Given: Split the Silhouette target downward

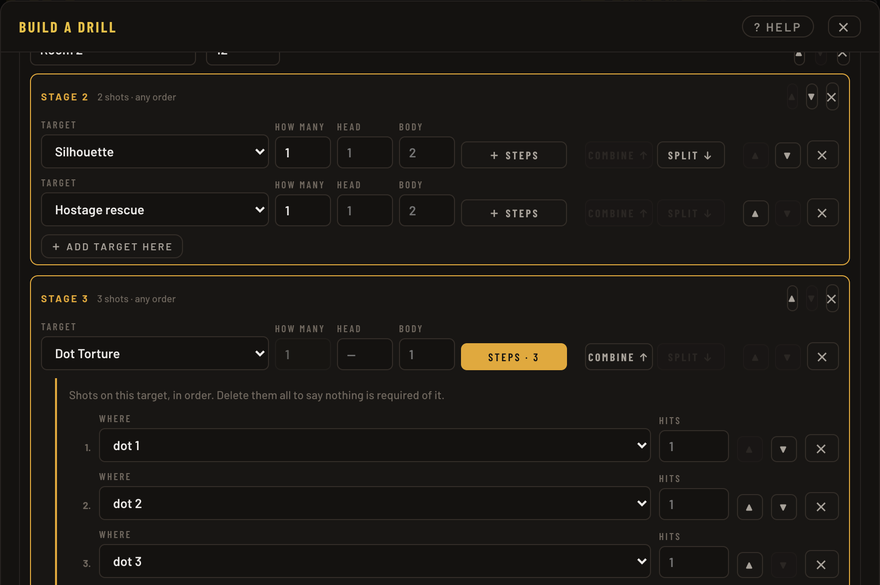Looking at the screenshot, I should tap(691, 155).
